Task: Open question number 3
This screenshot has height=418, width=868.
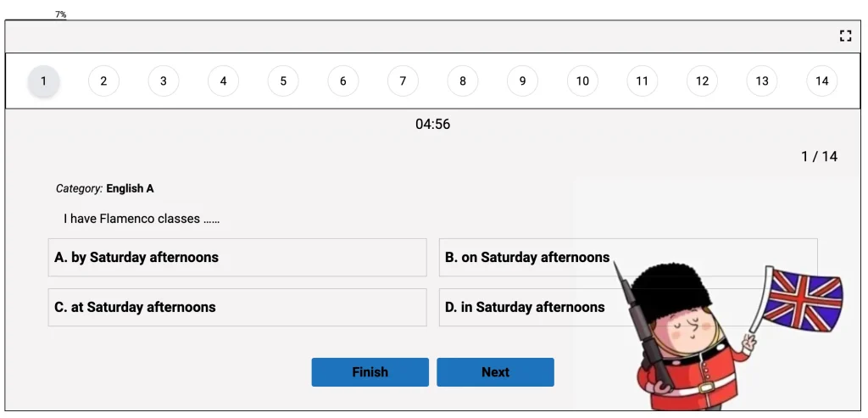Action: click(164, 81)
